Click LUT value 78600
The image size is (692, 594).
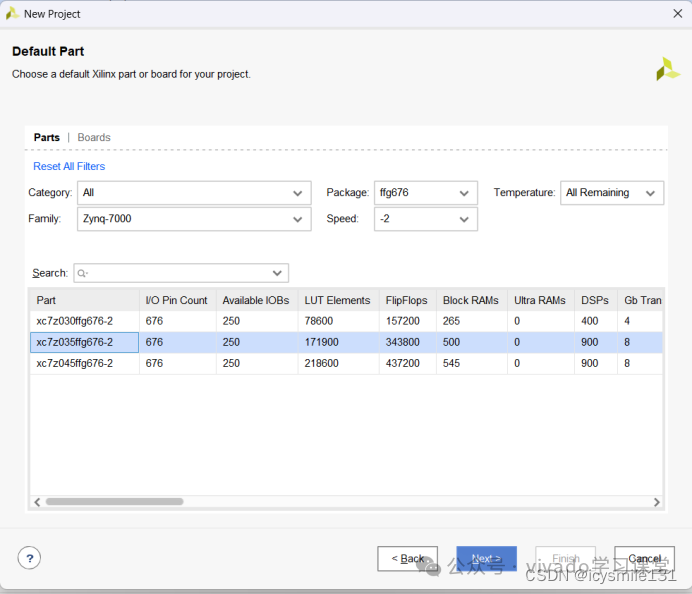(x=319, y=321)
